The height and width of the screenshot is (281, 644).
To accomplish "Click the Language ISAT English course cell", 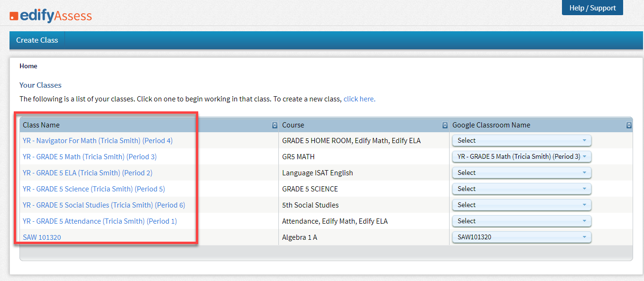I will tap(364, 172).
